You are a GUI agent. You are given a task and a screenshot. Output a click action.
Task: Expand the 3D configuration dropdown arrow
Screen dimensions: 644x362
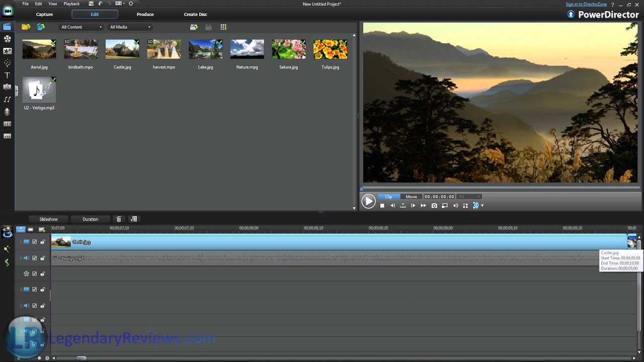(x=482, y=206)
